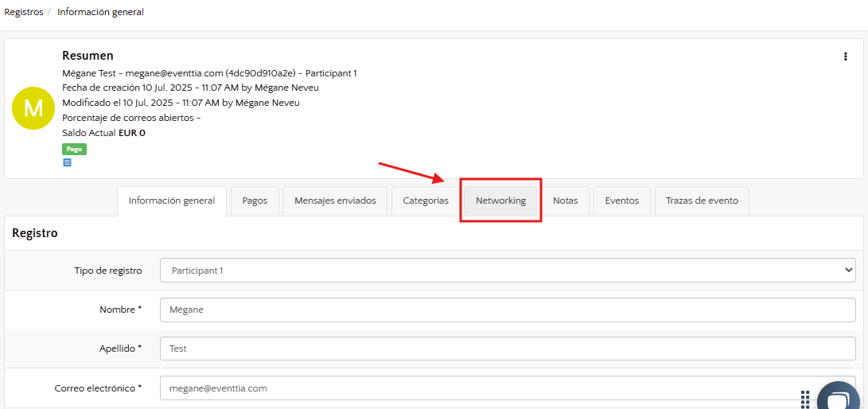Expand the Tipo de registro dropdown

[x=508, y=271]
